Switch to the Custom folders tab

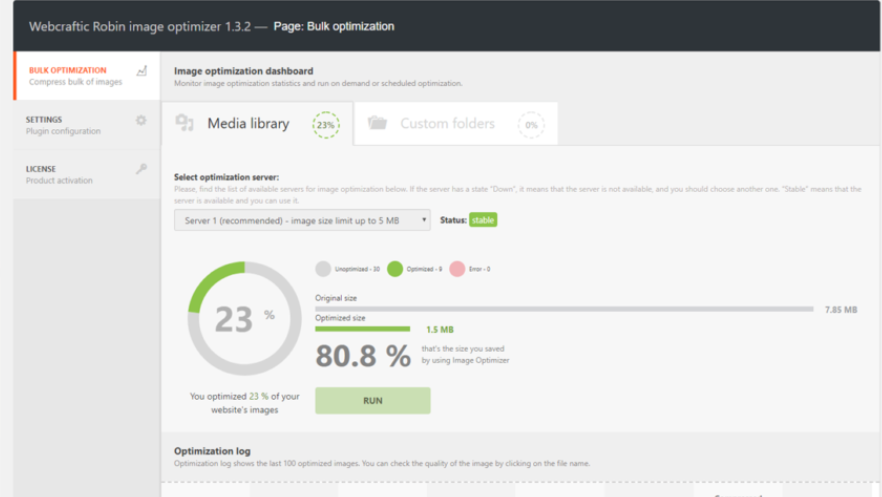456,124
